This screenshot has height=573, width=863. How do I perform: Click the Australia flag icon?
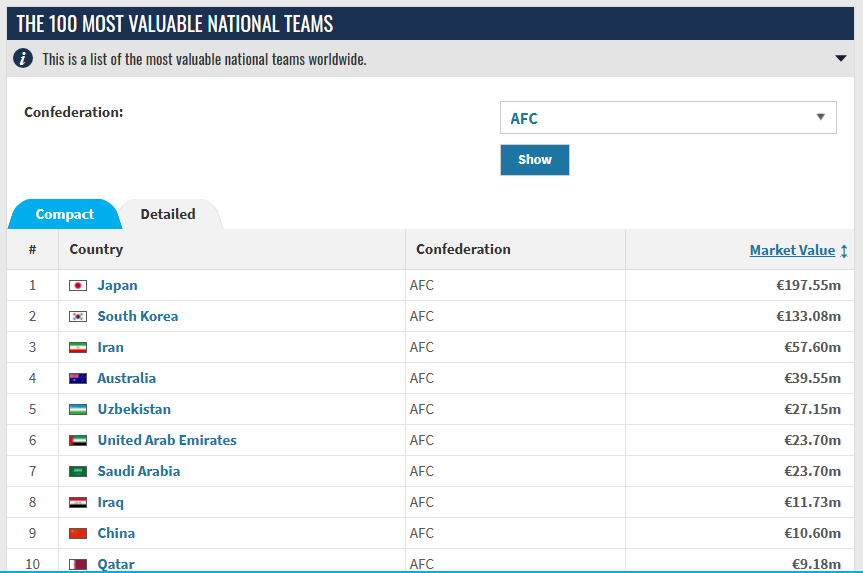78,378
